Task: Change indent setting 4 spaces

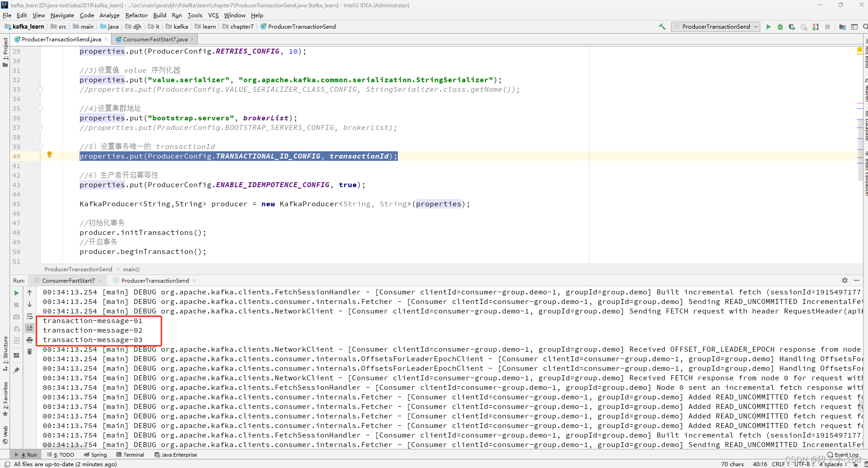Action: (833, 464)
